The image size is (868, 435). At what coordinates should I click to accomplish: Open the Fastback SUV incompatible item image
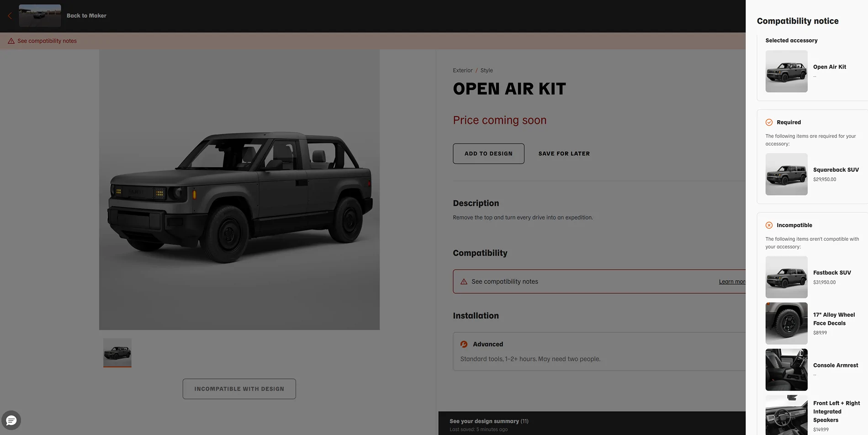786,277
